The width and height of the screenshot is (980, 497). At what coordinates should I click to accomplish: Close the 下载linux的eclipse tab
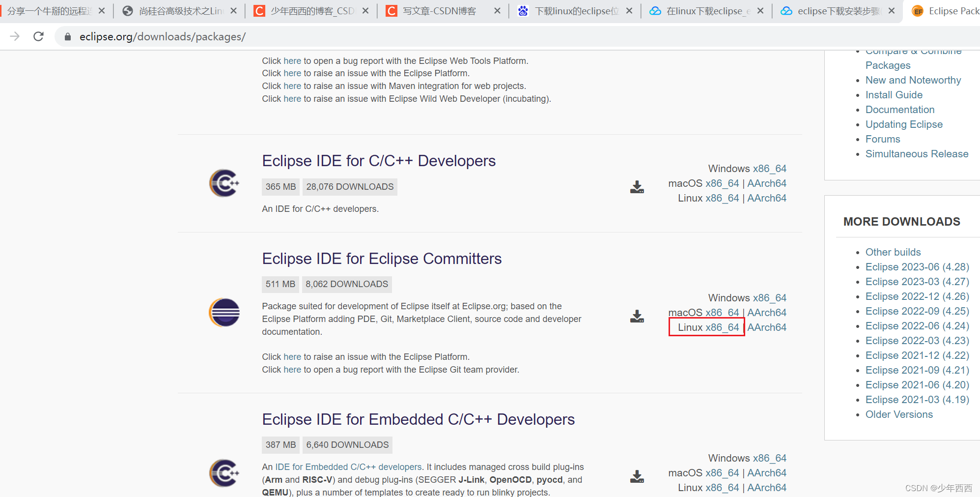tap(629, 11)
